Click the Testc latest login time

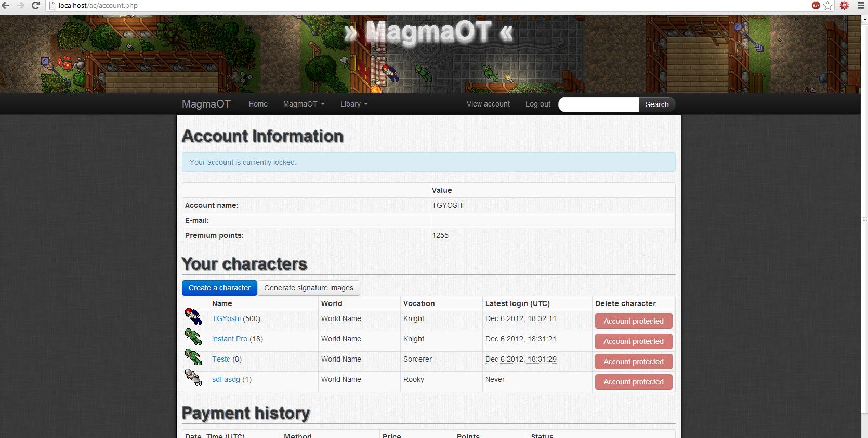coord(521,359)
